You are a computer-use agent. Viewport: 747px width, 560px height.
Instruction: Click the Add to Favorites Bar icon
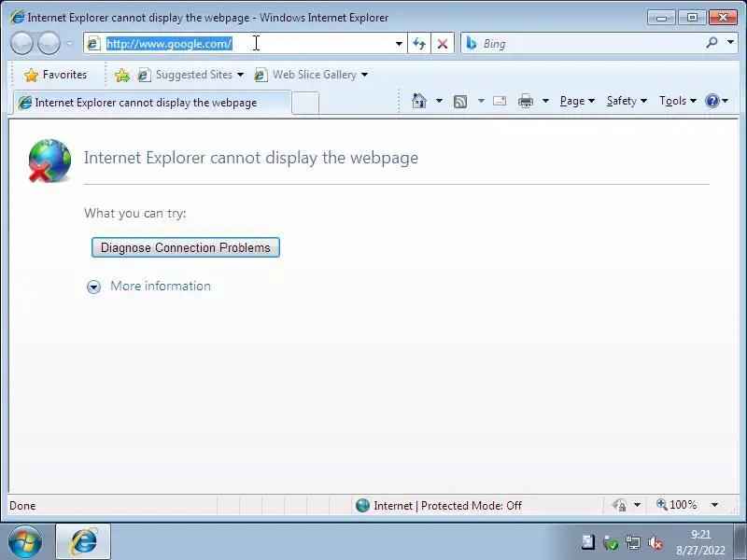(122, 75)
